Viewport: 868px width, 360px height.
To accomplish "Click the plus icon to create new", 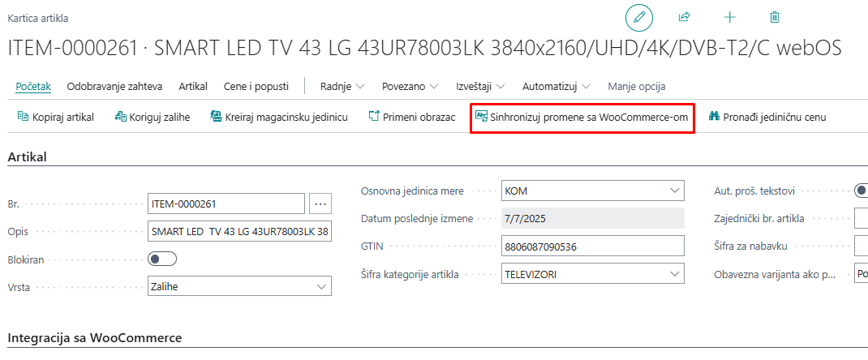I will click(729, 17).
